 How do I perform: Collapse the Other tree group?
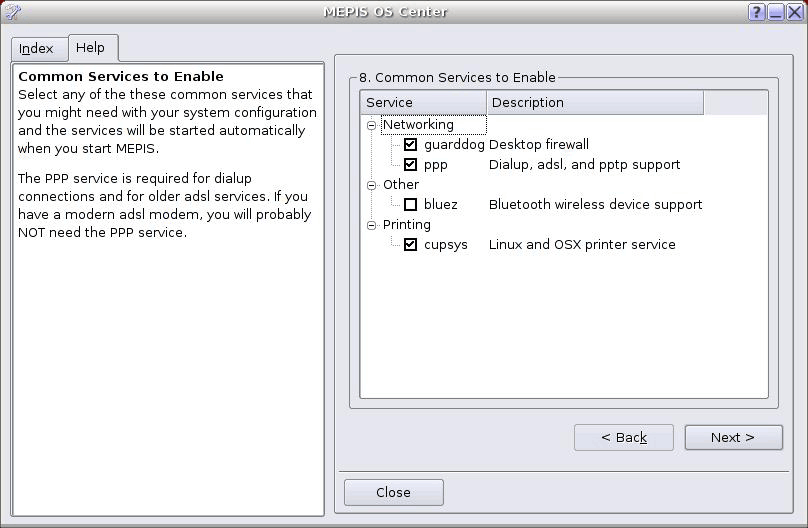coord(371,185)
